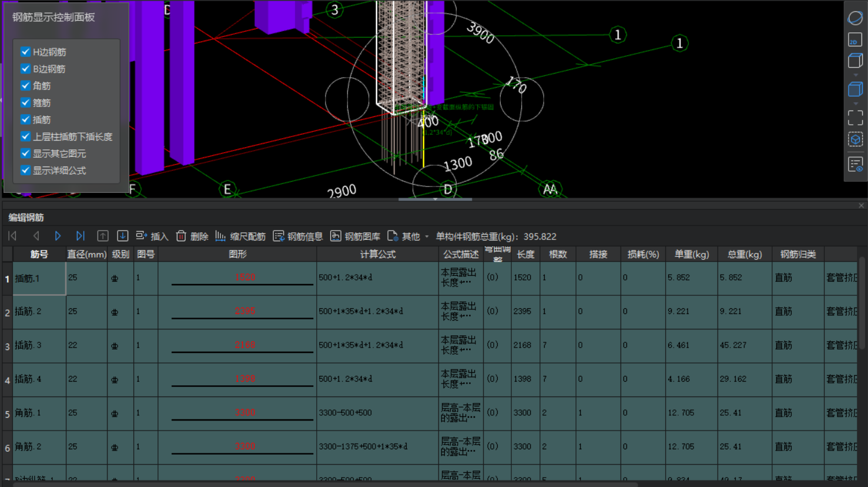
Task: Switch to 2D view mode
Action: point(855,40)
